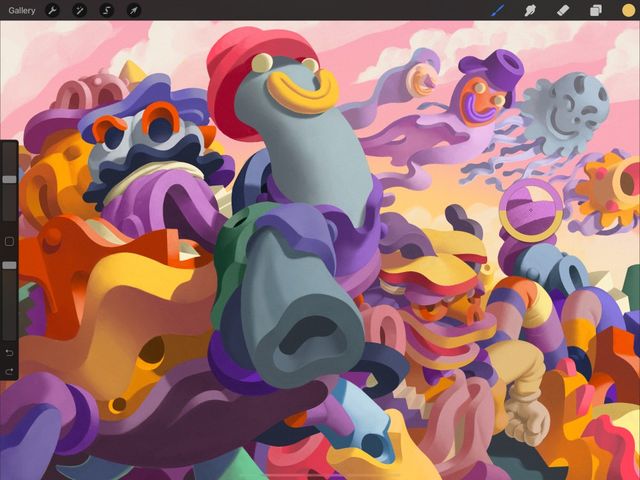The width and height of the screenshot is (640, 480).
Task: Select the Eraser tool
Action: coord(563,10)
